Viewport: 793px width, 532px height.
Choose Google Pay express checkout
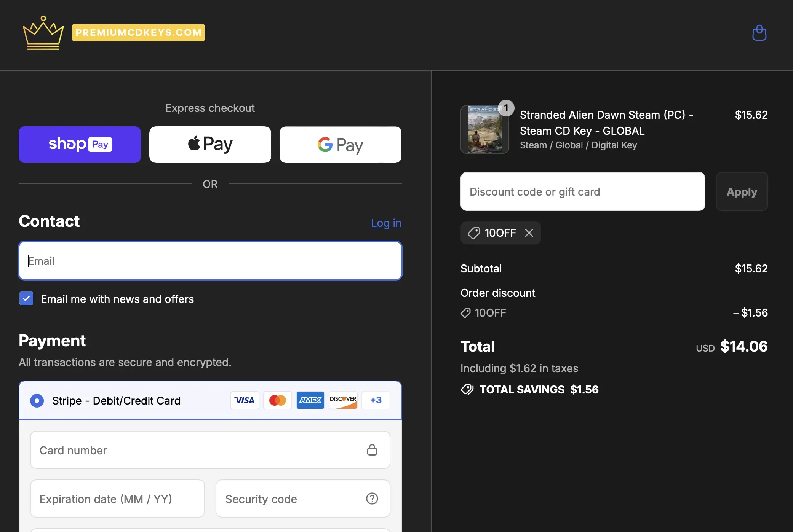(340, 145)
